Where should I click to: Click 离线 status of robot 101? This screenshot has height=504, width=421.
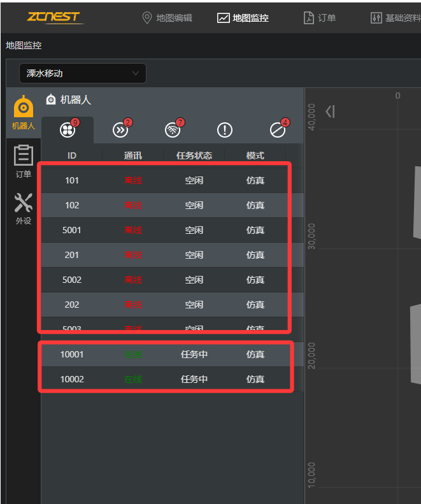coord(133,181)
